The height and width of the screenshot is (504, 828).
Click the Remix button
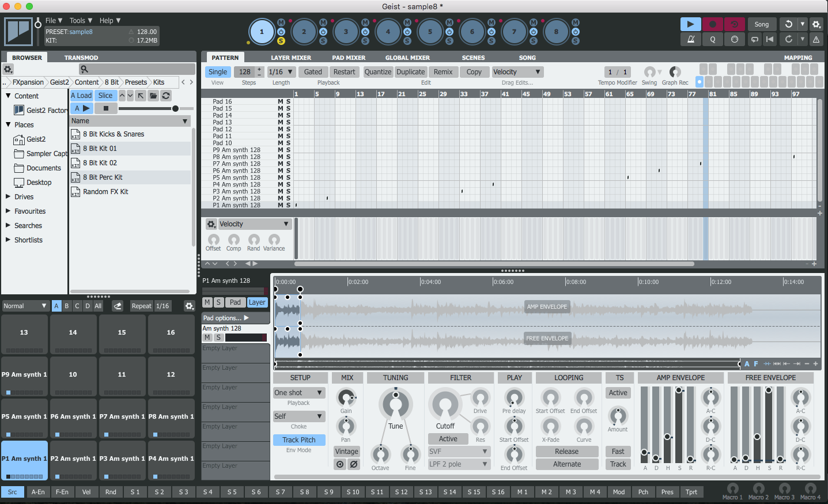(x=443, y=72)
